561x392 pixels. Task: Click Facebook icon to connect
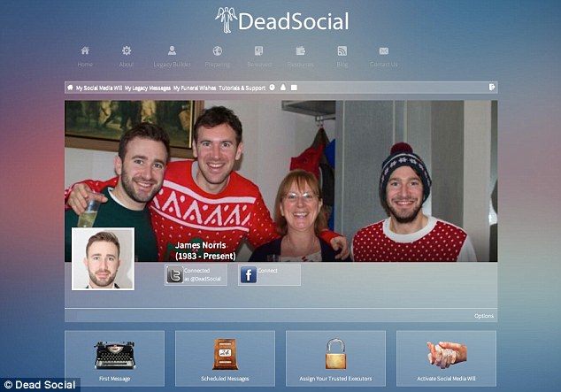click(249, 274)
